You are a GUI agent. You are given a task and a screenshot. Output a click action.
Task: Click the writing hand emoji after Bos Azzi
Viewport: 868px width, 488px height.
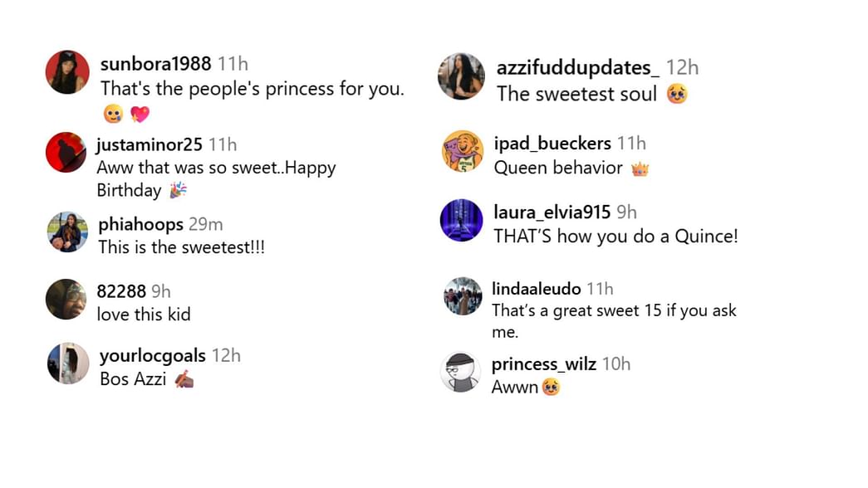pyautogui.click(x=184, y=379)
